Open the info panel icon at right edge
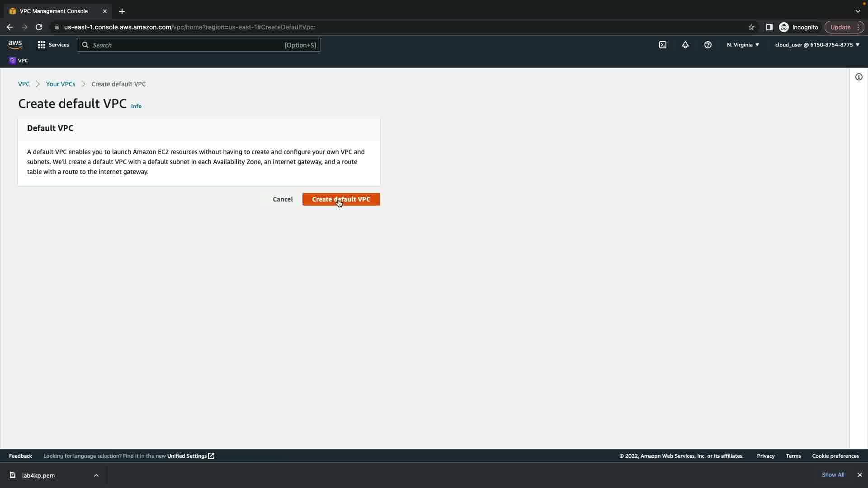Screen dimensions: 868x488 point(859,77)
